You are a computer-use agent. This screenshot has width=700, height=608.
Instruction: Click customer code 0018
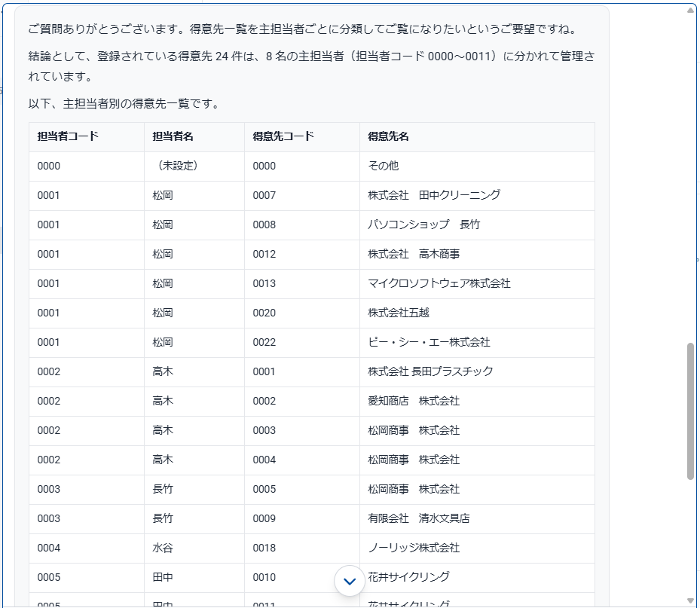pyautogui.click(x=264, y=548)
